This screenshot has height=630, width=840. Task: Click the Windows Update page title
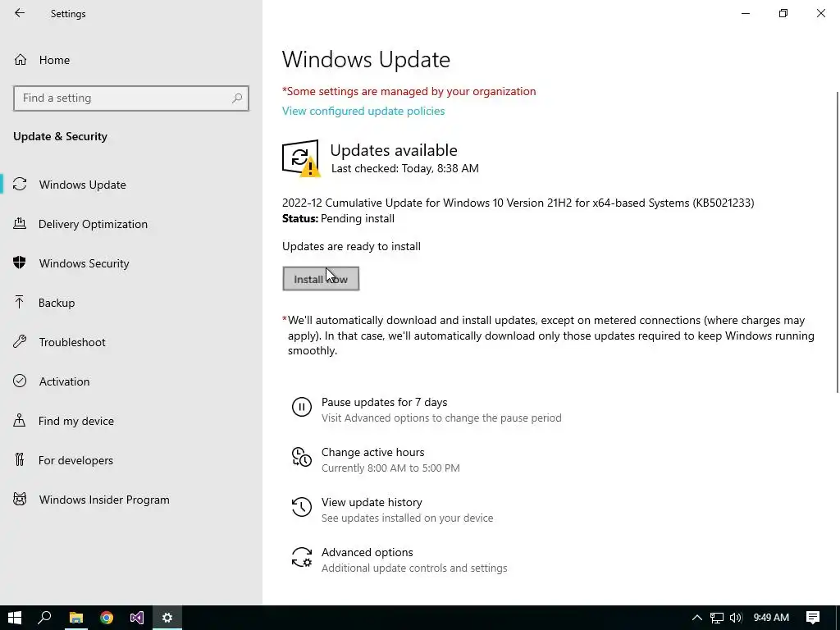pyautogui.click(x=366, y=59)
